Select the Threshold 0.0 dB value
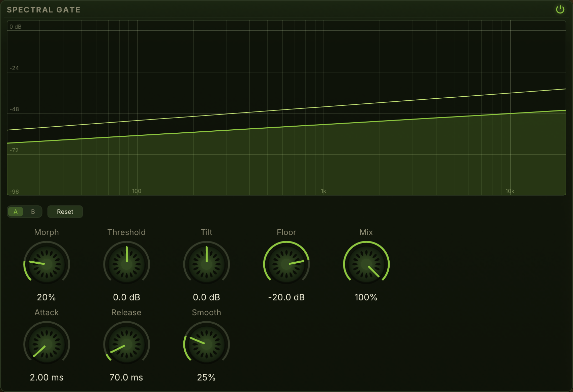Image resolution: width=573 pixels, height=392 pixels. tap(126, 297)
